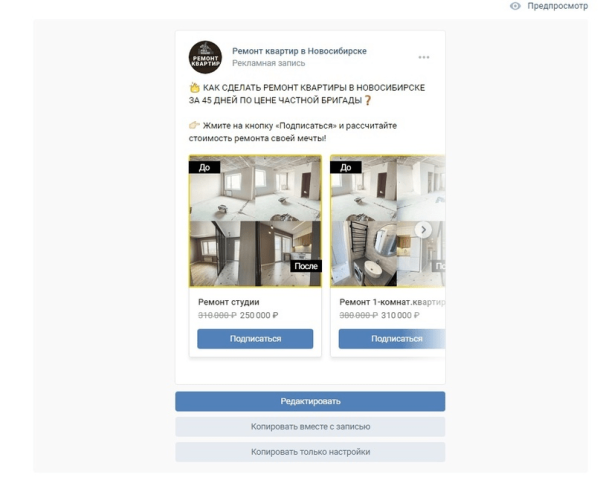Screen dimensions: 600x480
Task: Click the Рекламная запись label
Action: pos(269,63)
